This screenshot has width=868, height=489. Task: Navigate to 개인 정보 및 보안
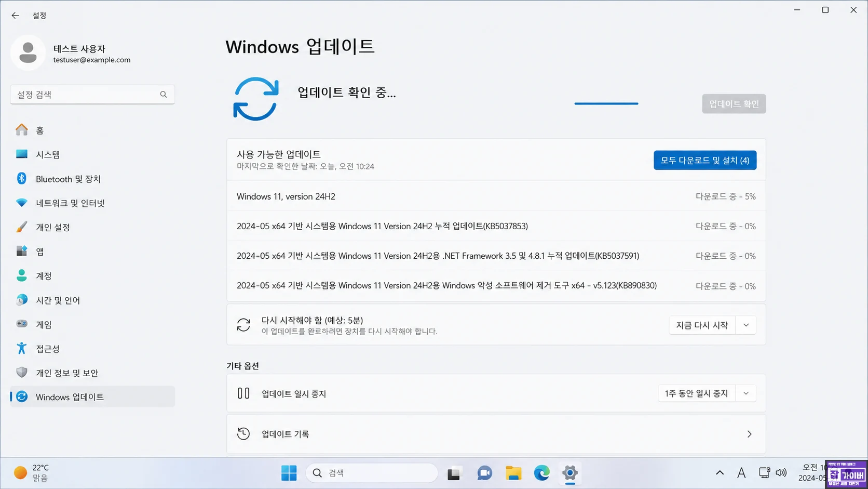pos(92,373)
